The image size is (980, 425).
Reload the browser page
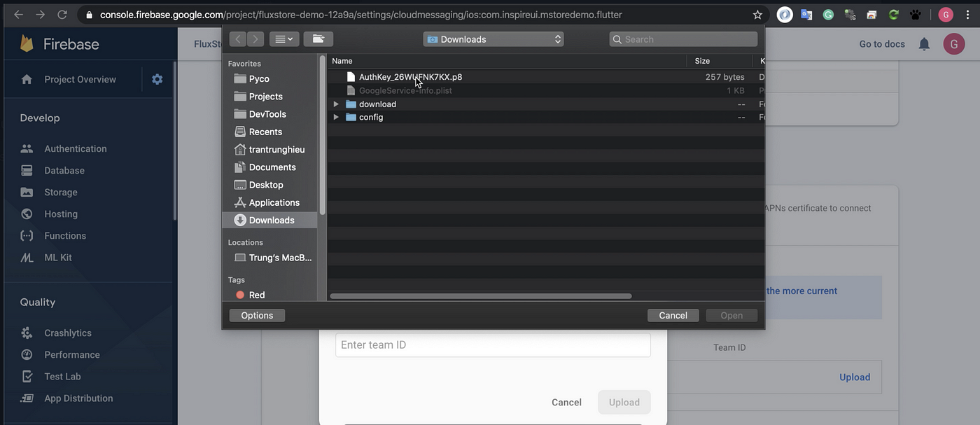coord(62,15)
